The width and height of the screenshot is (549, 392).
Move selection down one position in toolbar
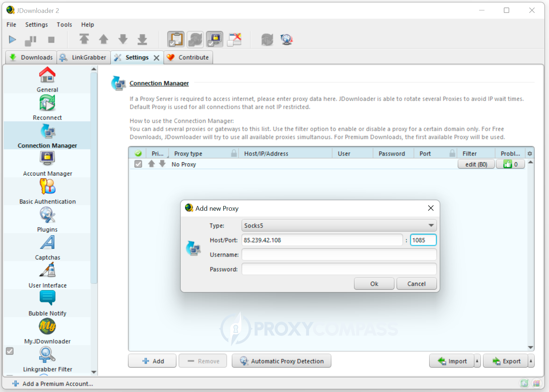coord(123,39)
